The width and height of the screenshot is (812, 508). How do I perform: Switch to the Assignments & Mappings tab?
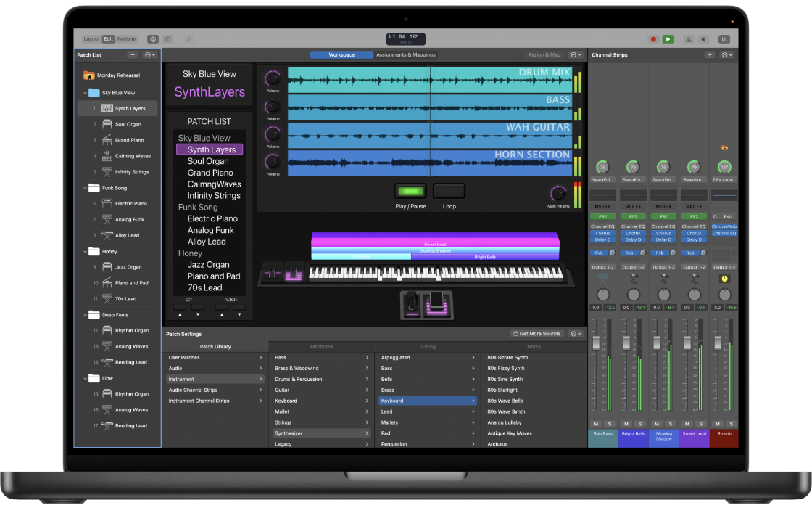tap(405, 54)
